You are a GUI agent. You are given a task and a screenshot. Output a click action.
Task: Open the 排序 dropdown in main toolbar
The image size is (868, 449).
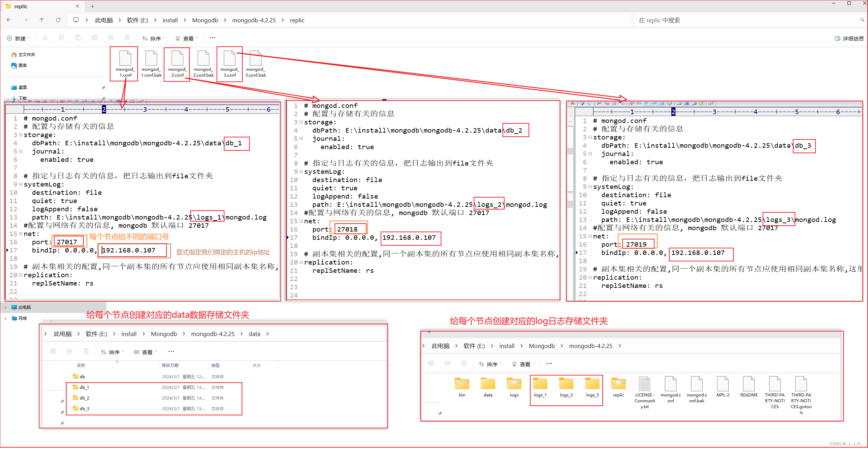pyautogui.click(x=154, y=38)
